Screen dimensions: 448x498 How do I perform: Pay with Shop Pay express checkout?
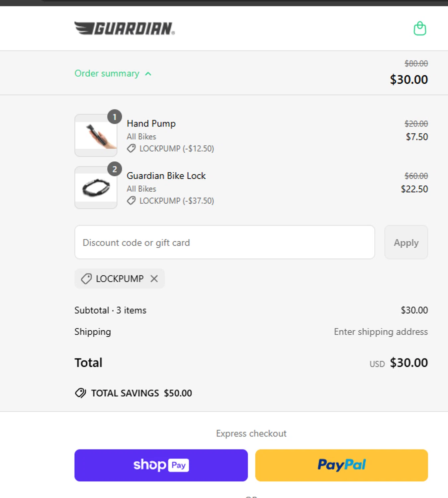click(x=161, y=465)
